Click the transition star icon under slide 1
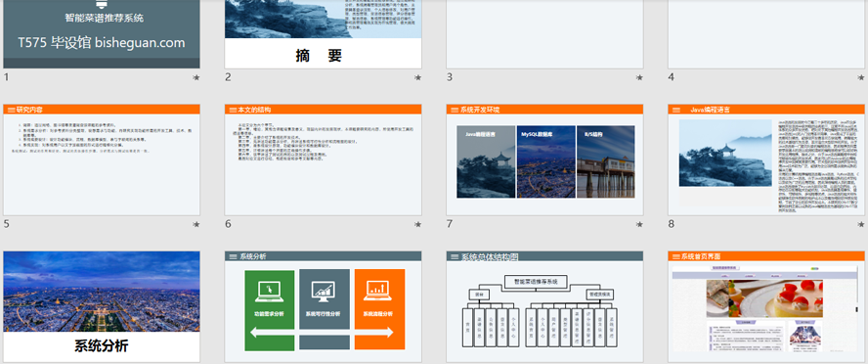This screenshot has height=364, width=868. [195, 78]
